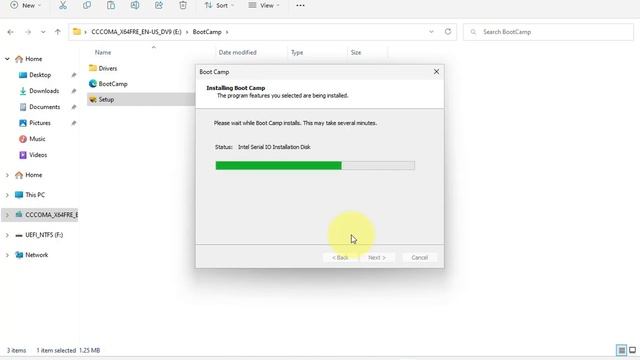Open the New item menu
This screenshot has height=360, width=640.
25,5
